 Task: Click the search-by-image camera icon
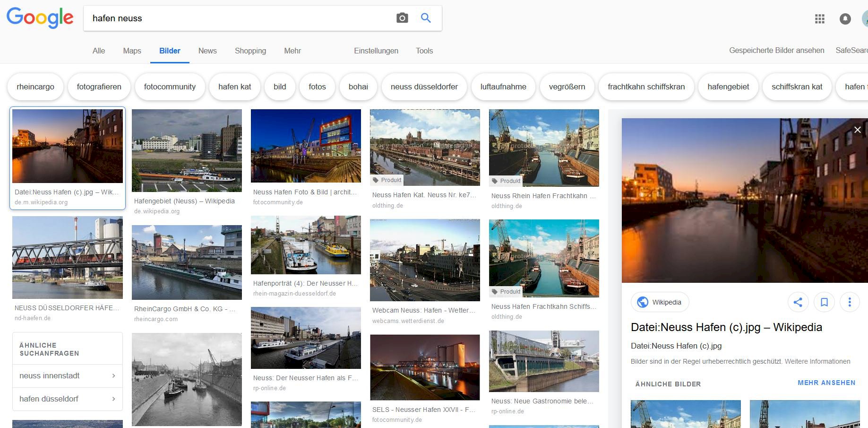pyautogui.click(x=402, y=17)
